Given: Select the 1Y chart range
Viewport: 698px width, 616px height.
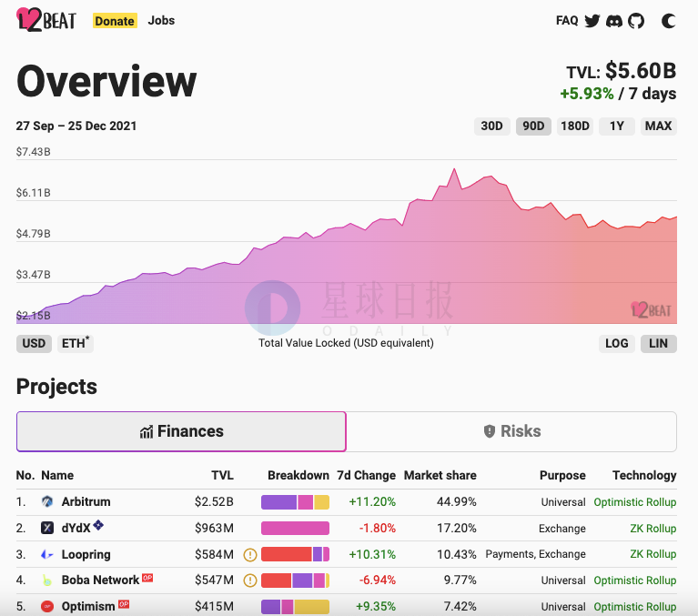Looking at the screenshot, I should (x=616, y=126).
